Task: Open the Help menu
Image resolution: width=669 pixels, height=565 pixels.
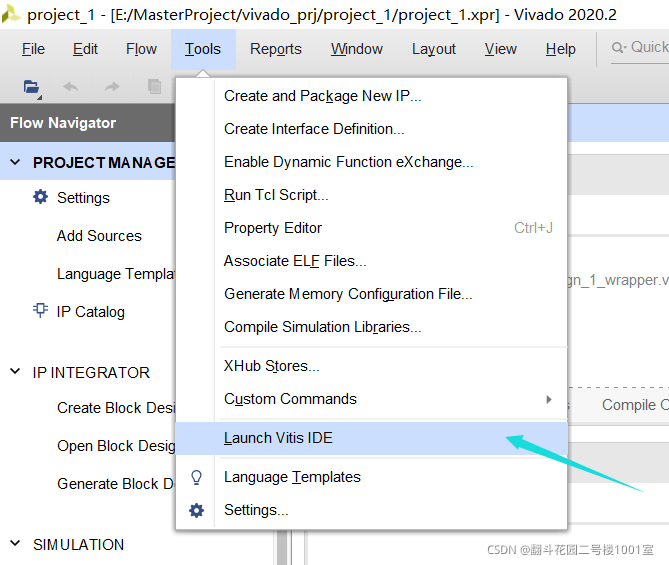Action: (x=561, y=49)
